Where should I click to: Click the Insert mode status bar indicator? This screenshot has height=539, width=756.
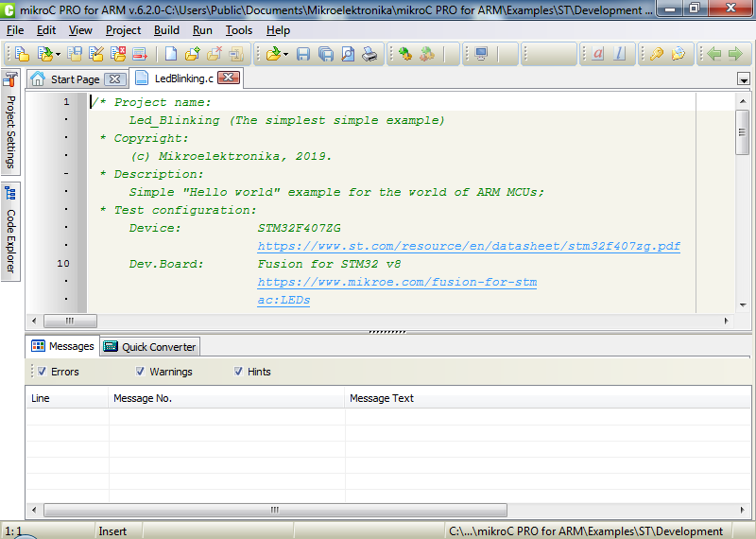tap(112, 531)
